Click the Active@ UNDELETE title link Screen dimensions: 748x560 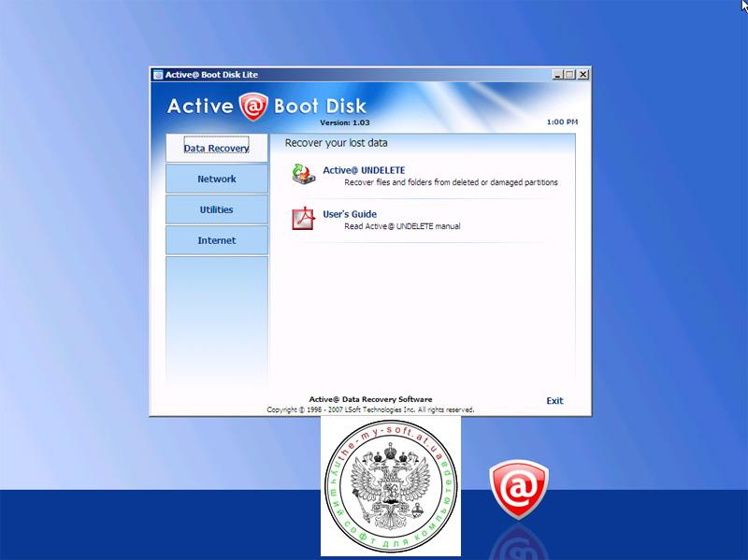click(x=364, y=170)
